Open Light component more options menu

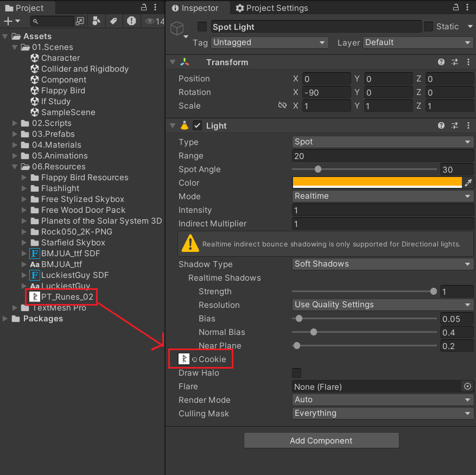coord(468,126)
